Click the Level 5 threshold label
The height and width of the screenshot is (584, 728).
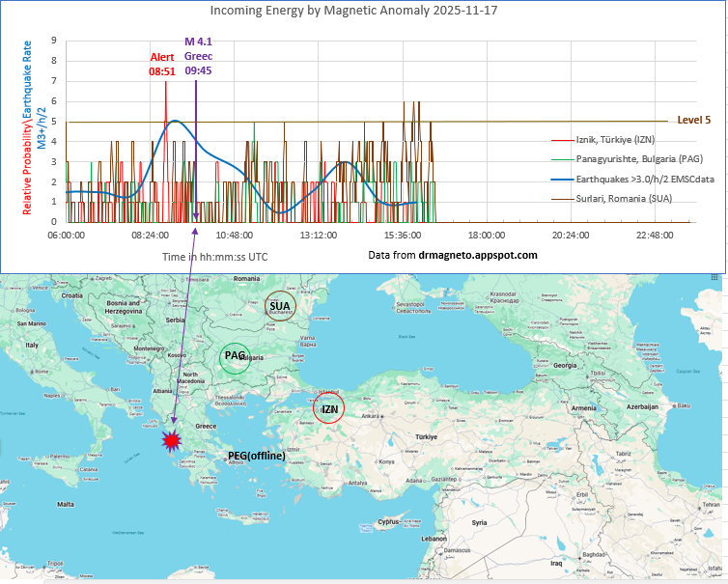(694, 121)
